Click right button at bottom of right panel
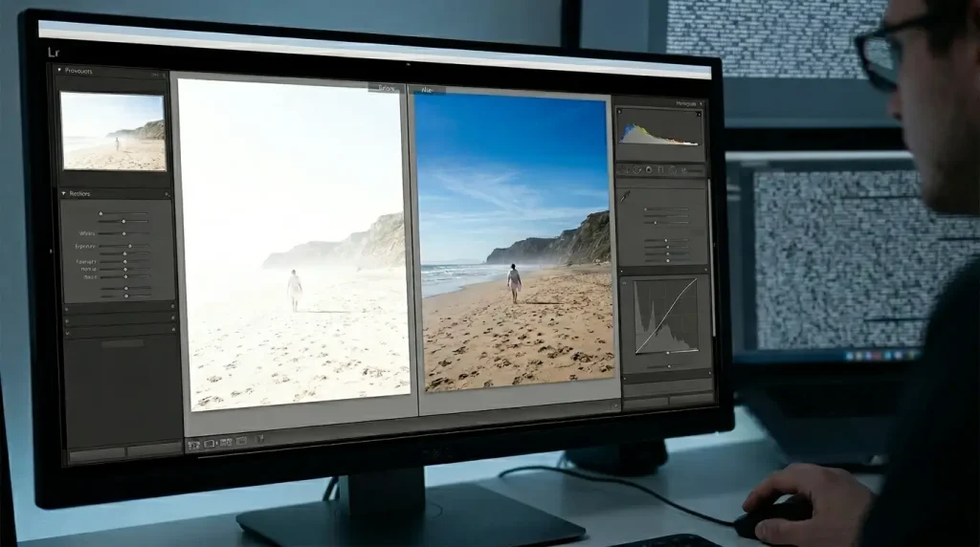980x547 pixels. [x=691, y=399]
